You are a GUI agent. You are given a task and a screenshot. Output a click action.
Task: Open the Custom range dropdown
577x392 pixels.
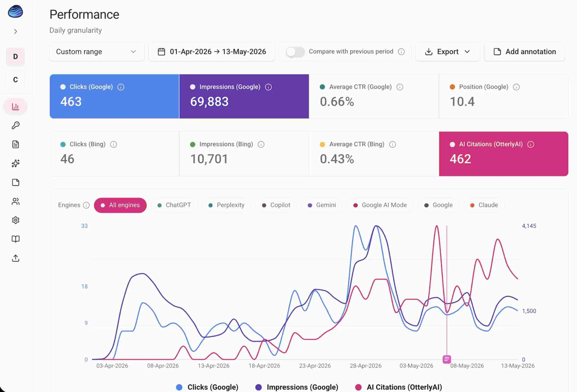pos(97,52)
